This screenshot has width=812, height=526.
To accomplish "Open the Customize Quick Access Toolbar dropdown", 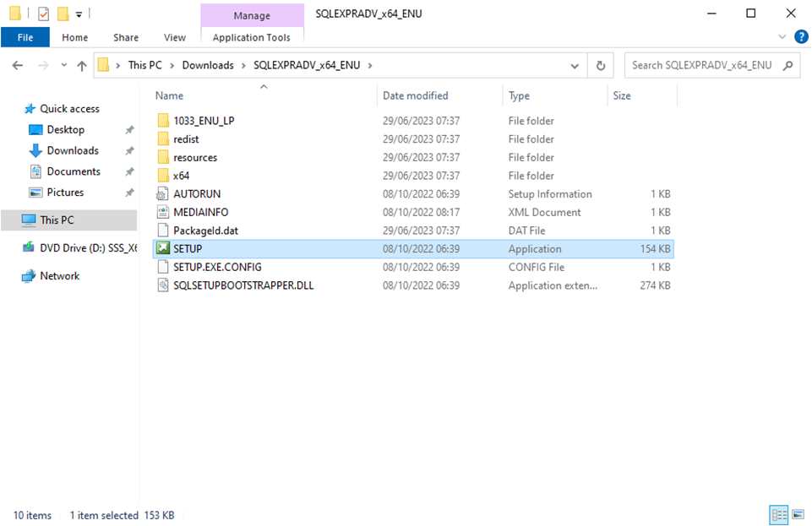I will click(79, 14).
